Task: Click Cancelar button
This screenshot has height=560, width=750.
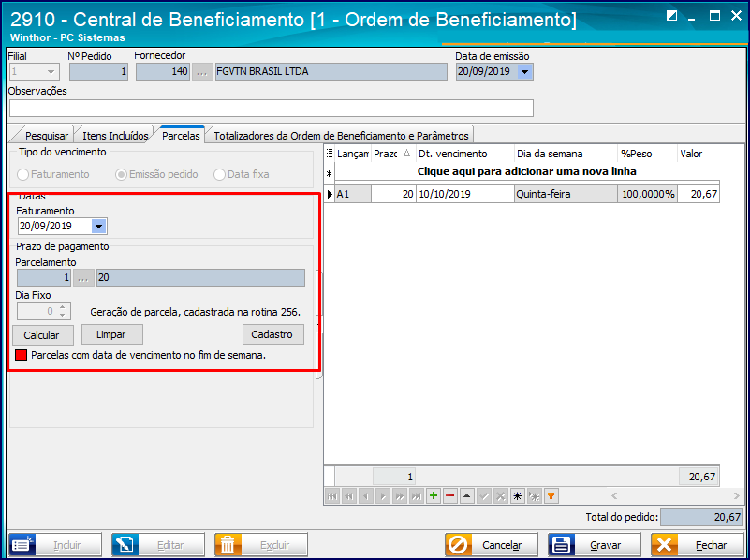Action: pyautogui.click(x=492, y=545)
